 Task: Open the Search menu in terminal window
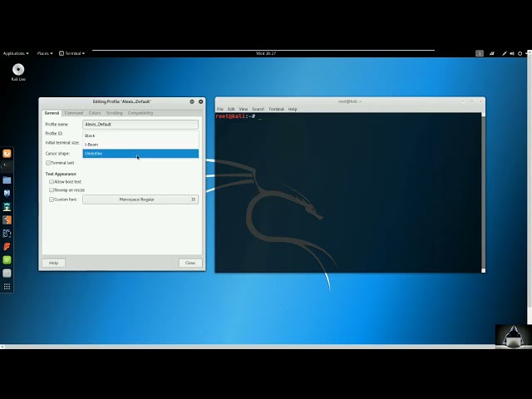(258, 109)
